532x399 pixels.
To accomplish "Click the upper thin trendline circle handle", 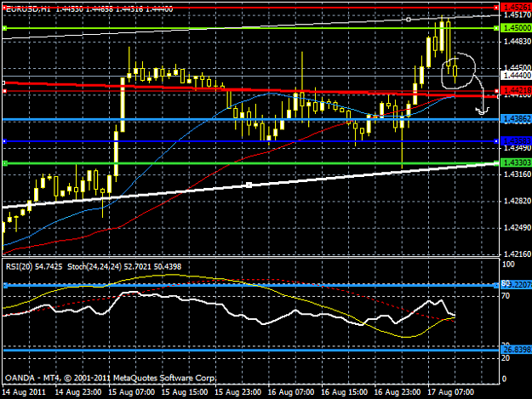I will click(x=409, y=20).
